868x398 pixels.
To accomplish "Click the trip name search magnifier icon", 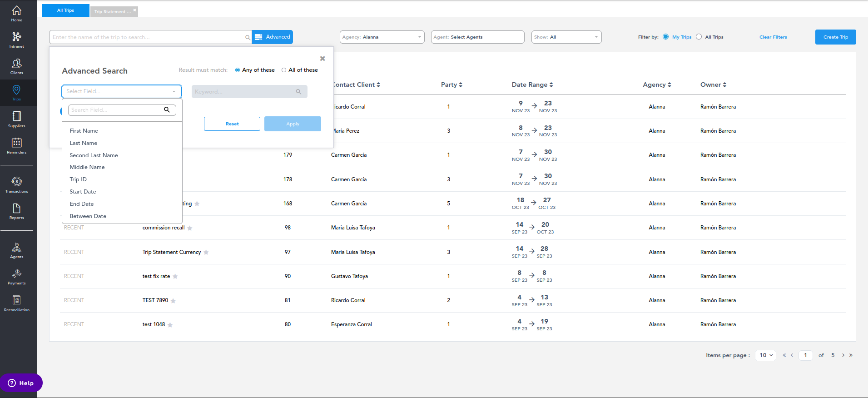I will (x=248, y=37).
